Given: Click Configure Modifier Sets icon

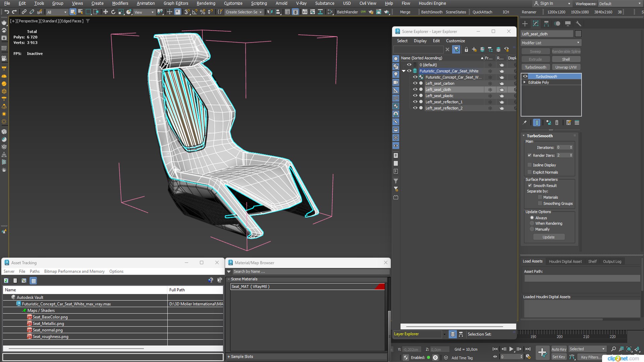Looking at the screenshot, I should (569, 123).
